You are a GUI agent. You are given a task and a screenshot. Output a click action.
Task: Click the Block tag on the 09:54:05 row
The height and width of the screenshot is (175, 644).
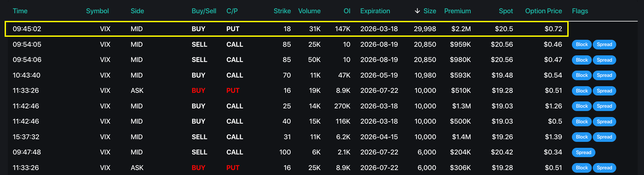pyautogui.click(x=582, y=44)
